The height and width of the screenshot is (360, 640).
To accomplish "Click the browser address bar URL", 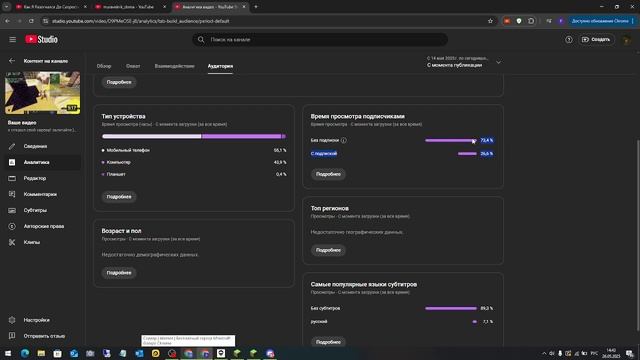I will [x=140, y=21].
